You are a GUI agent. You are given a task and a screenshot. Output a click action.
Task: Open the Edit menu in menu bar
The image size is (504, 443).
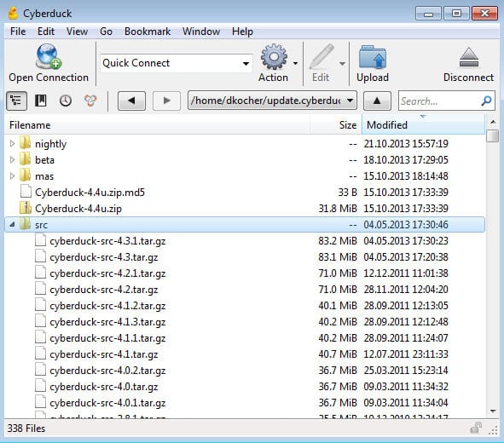tap(46, 32)
